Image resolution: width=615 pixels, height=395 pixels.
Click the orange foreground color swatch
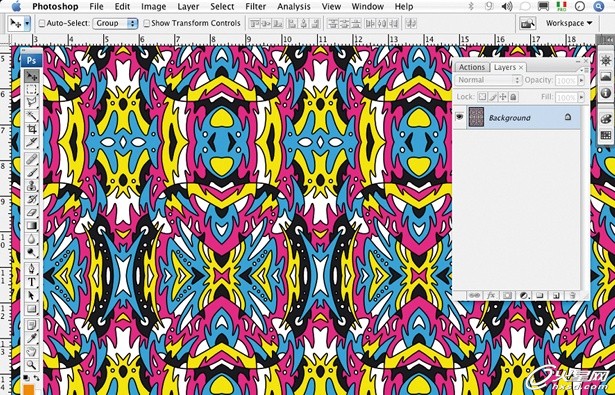tap(28, 390)
